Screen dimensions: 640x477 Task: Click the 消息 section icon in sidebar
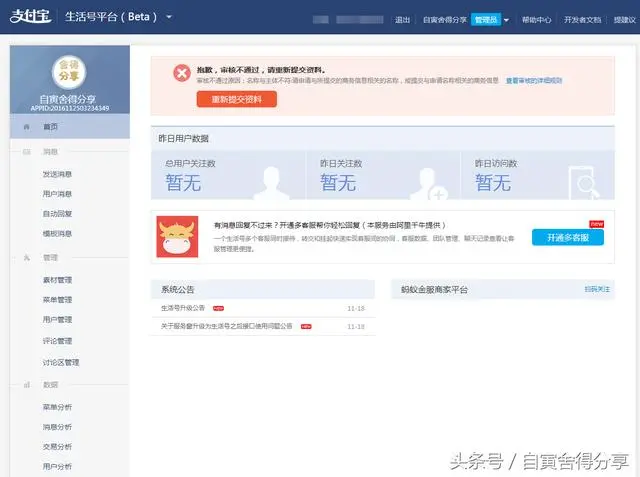pyautogui.click(x=27, y=152)
